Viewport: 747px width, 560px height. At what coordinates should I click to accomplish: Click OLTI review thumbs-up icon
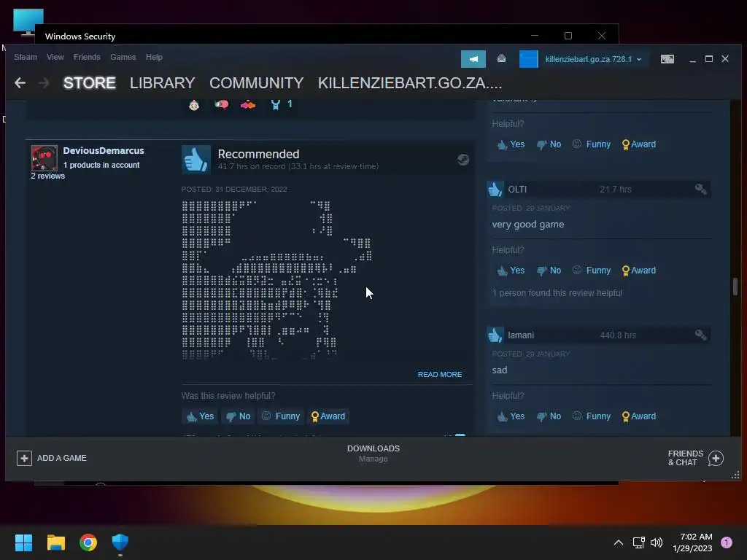[x=495, y=190]
